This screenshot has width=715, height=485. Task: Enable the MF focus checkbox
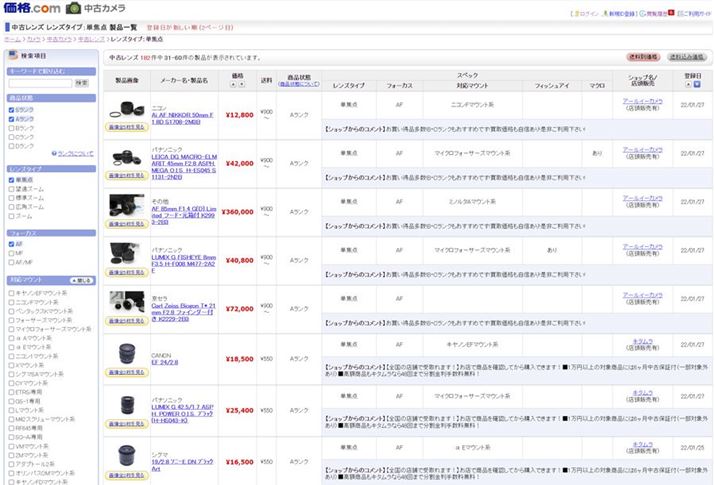(11, 252)
